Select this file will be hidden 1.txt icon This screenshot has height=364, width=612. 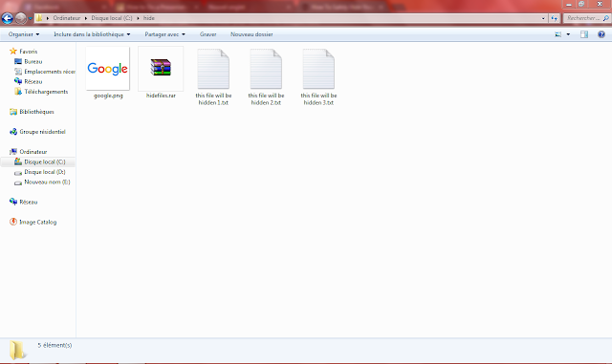[x=213, y=69]
